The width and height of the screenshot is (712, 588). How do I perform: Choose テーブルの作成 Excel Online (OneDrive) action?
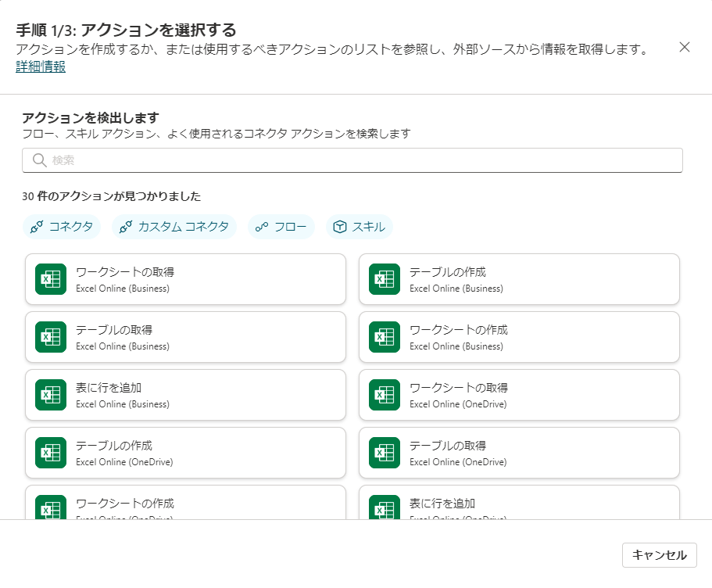coord(185,453)
